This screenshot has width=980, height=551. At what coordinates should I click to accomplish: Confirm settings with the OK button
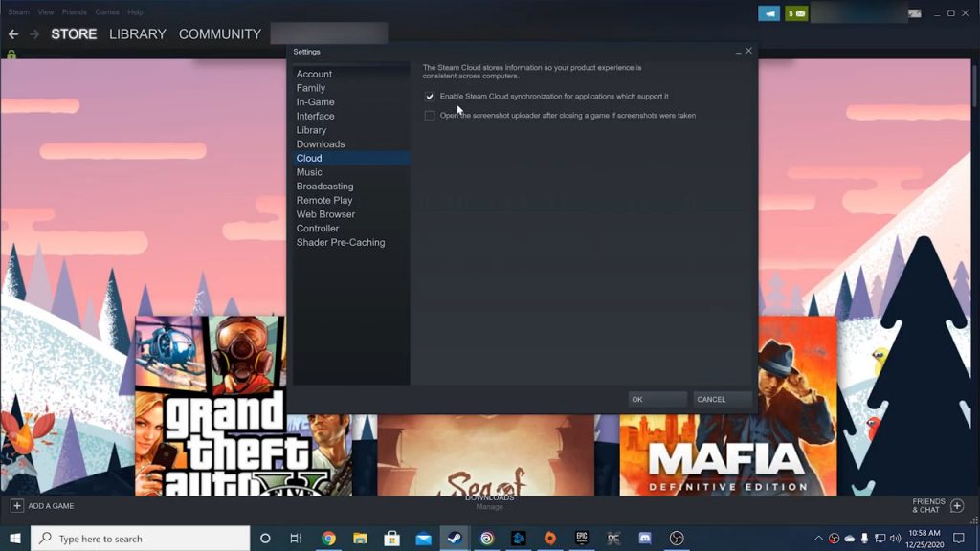[657, 399]
